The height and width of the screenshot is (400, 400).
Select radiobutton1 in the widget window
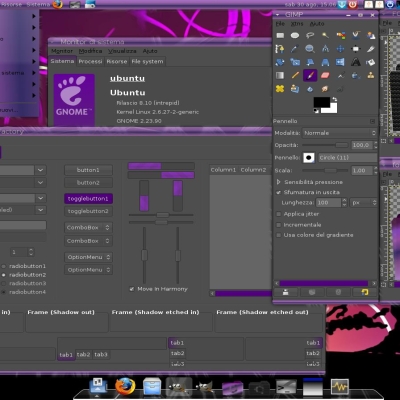coord(4,266)
